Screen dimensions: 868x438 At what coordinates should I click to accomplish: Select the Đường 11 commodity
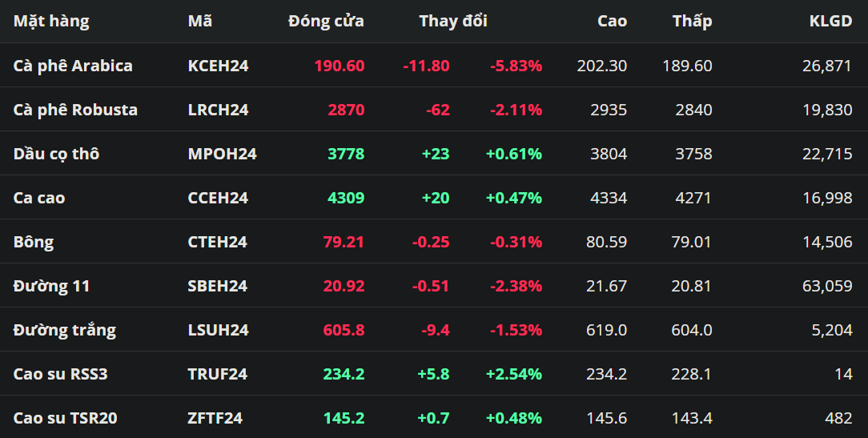pos(51,286)
